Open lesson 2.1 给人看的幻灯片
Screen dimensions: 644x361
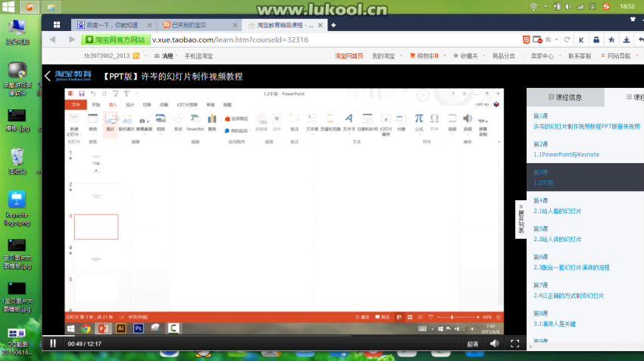pyautogui.click(x=557, y=211)
